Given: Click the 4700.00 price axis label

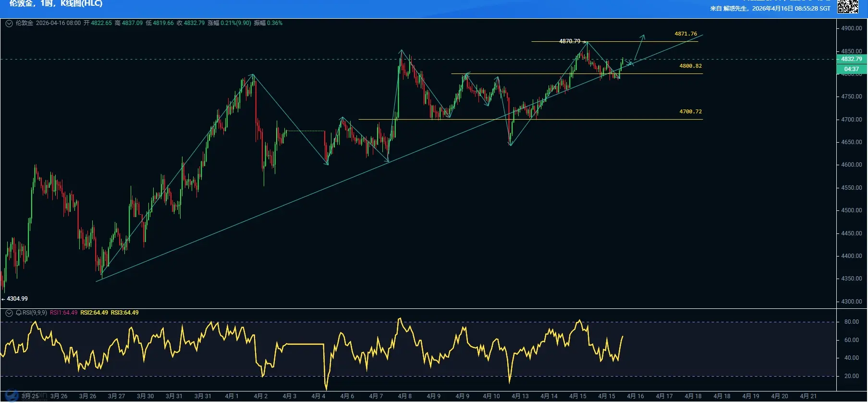Looking at the screenshot, I should pos(851,120).
